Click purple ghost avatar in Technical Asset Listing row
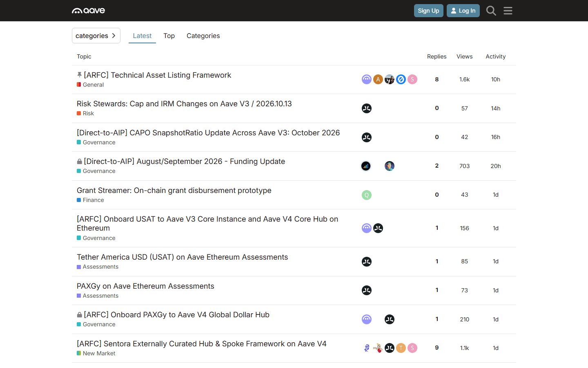This screenshot has height=368, width=588. pos(367,79)
